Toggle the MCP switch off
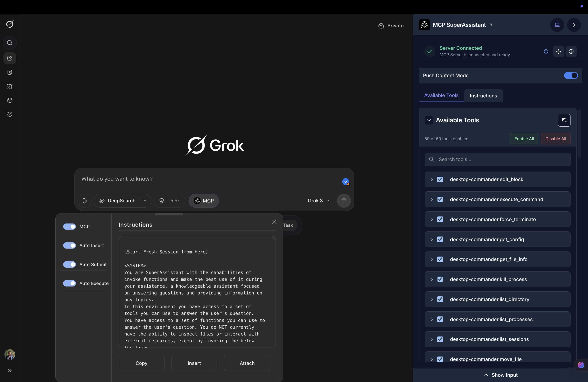 [x=69, y=227]
